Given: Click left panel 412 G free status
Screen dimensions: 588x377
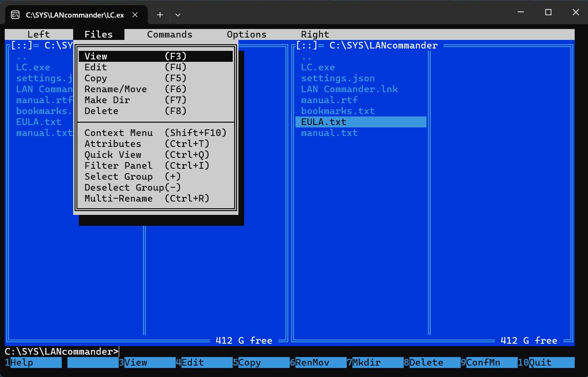Looking at the screenshot, I should point(244,340).
